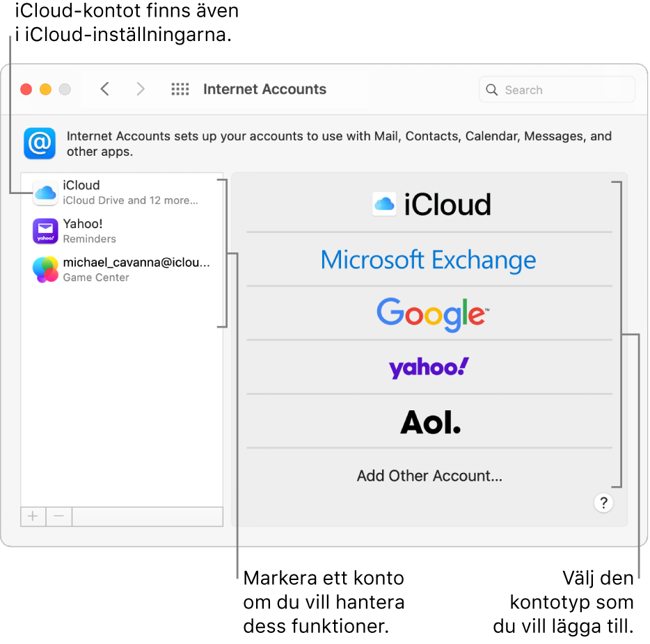Go forward with the right chevron

tap(141, 88)
